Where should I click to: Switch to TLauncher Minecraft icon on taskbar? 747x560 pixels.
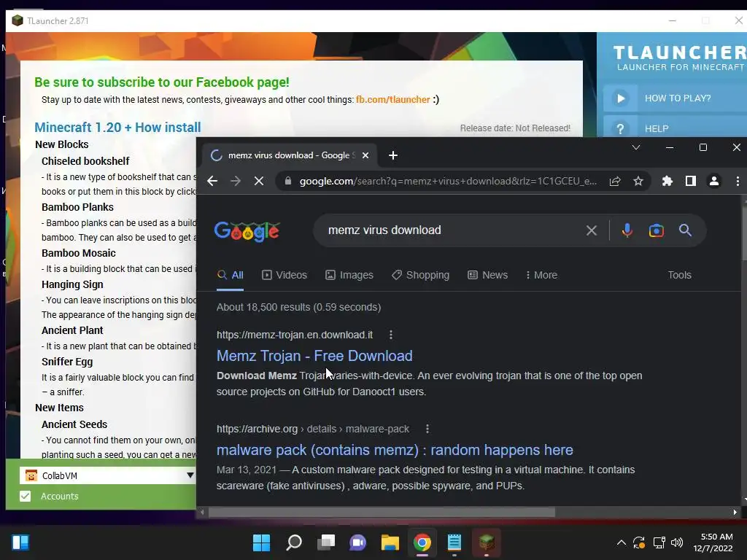tap(487, 542)
